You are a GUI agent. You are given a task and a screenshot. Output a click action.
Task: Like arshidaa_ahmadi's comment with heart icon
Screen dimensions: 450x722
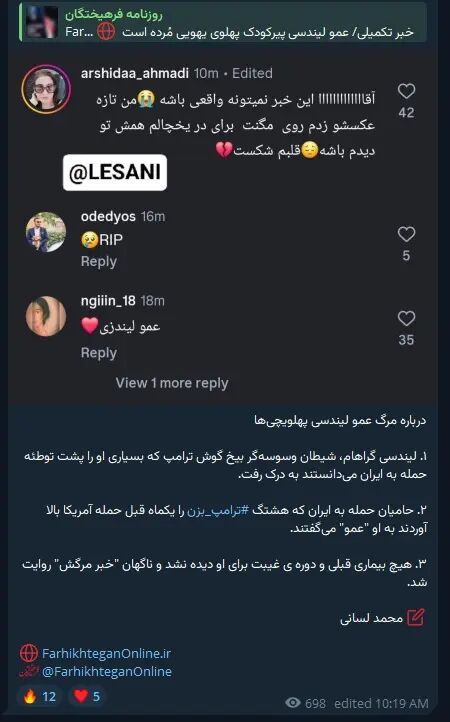click(x=406, y=91)
